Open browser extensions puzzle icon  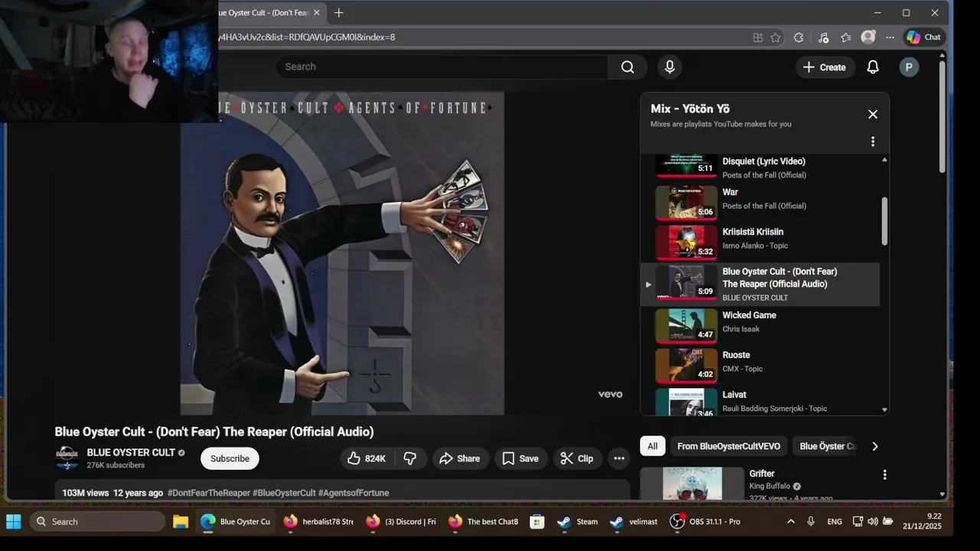click(x=799, y=37)
